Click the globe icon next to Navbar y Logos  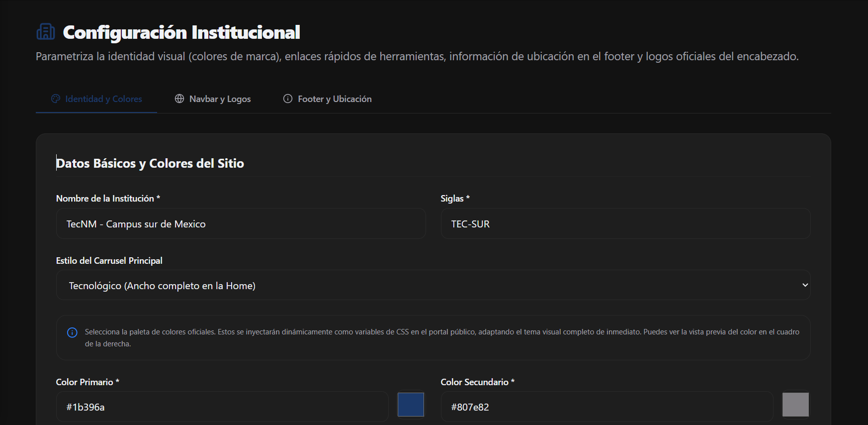pyautogui.click(x=179, y=99)
